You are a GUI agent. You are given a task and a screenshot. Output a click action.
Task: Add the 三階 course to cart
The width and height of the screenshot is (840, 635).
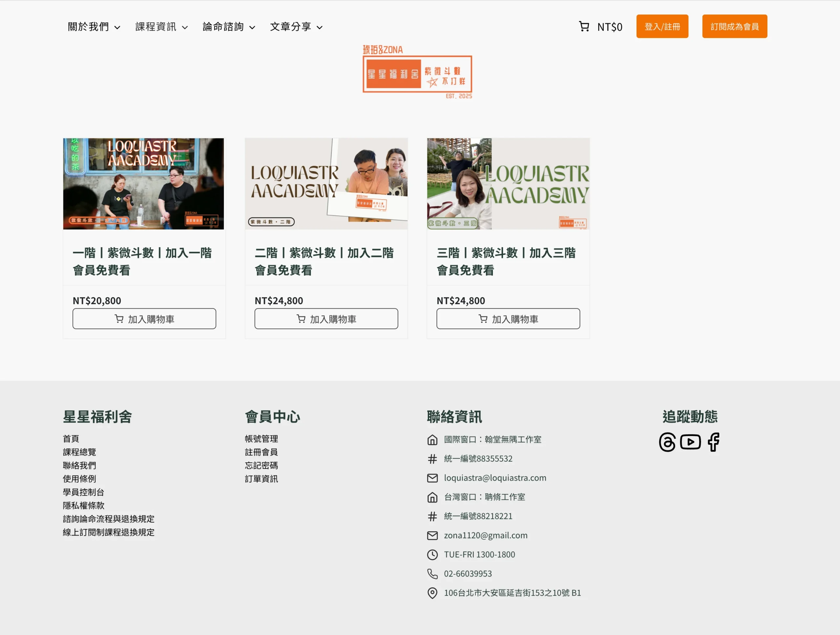tap(508, 318)
